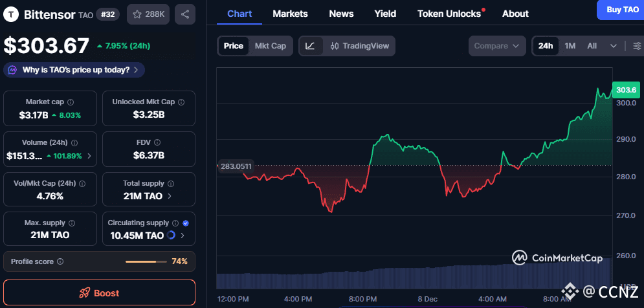Switch chart to Mkt Cap view
The width and height of the screenshot is (644, 308).
click(270, 46)
